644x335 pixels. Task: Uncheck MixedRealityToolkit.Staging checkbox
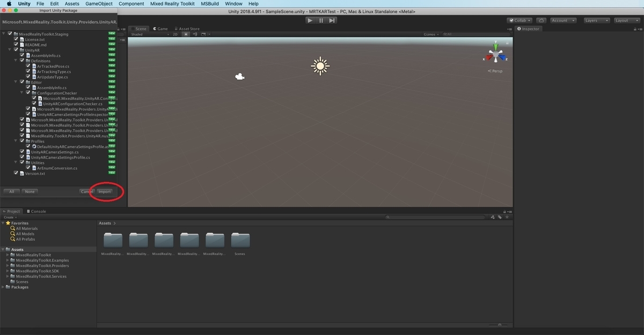tap(10, 34)
